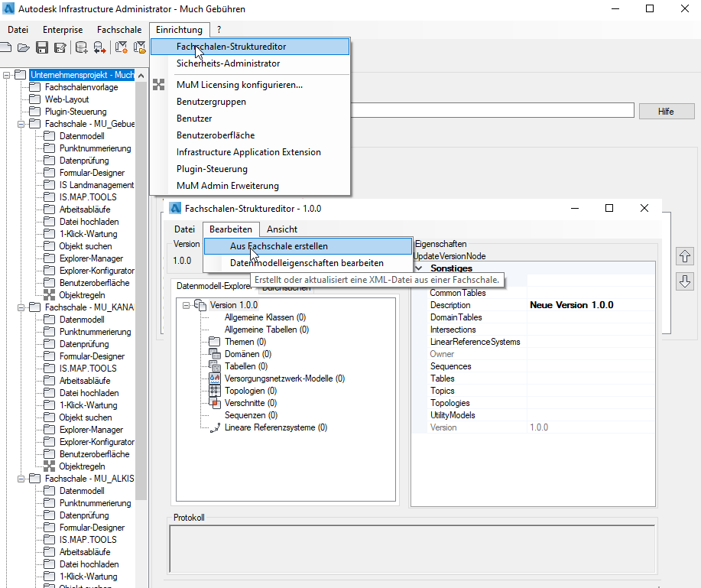
Task: Click the Version 1.0.0 node icon
Action: coord(200,305)
